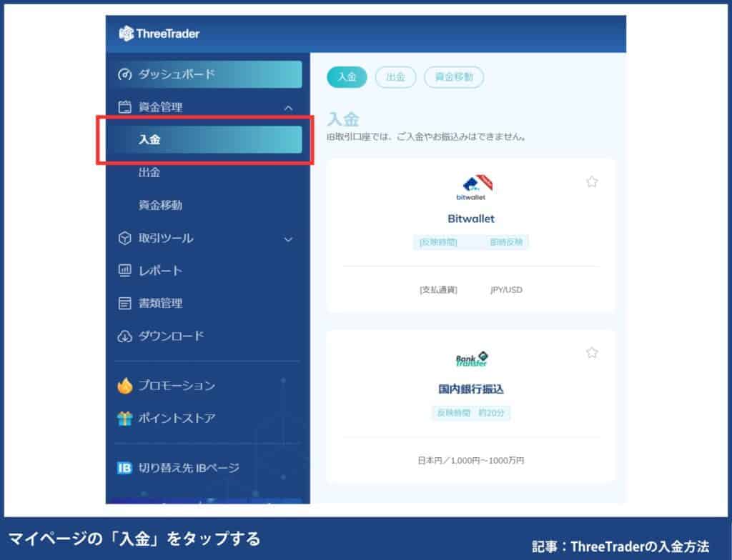Switch to the 出金 tab pill
This screenshot has height=560, width=732.
click(395, 77)
